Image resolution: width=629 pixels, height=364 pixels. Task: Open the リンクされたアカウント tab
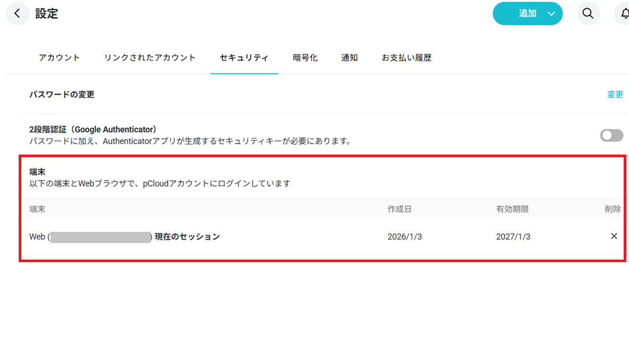150,58
